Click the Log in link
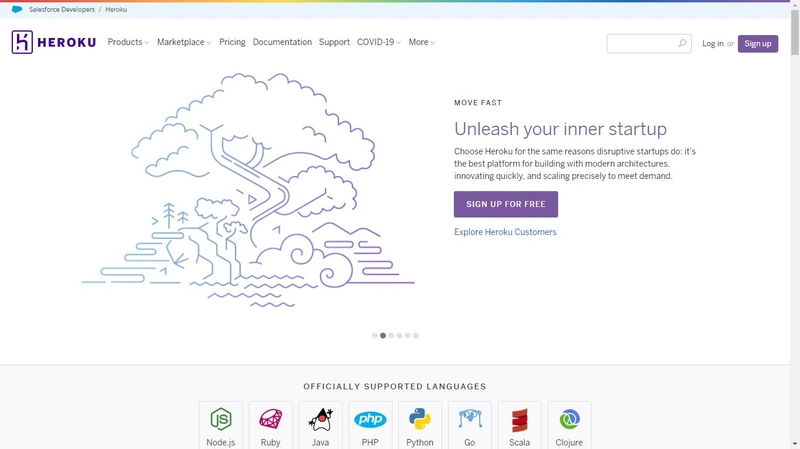The width and height of the screenshot is (800, 449). pyautogui.click(x=712, y=44)
